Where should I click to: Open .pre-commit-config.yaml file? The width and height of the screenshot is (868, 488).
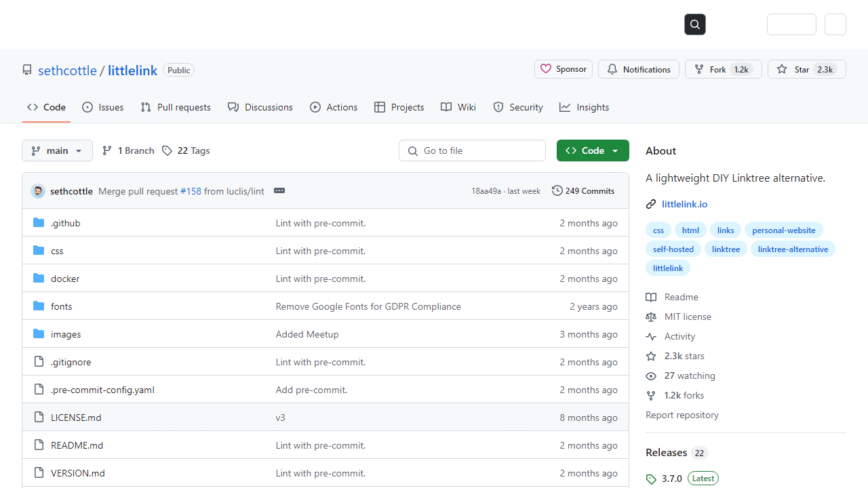pyautogui.click(x=102, y=390)
